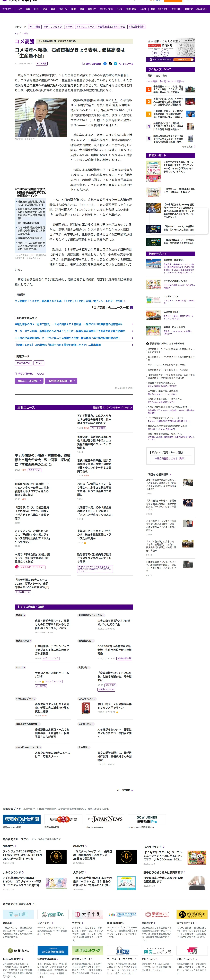Click arrow icon next to 「コメ高騰」のニュース一覧
The image size is (210, 980).
tap(131, 307)
